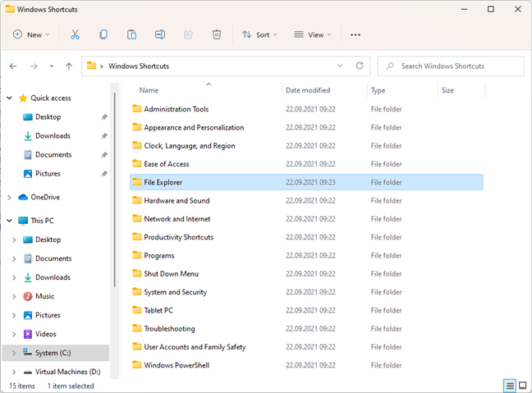
Task: Open the View dropdown menu
Action: (313, 34)
